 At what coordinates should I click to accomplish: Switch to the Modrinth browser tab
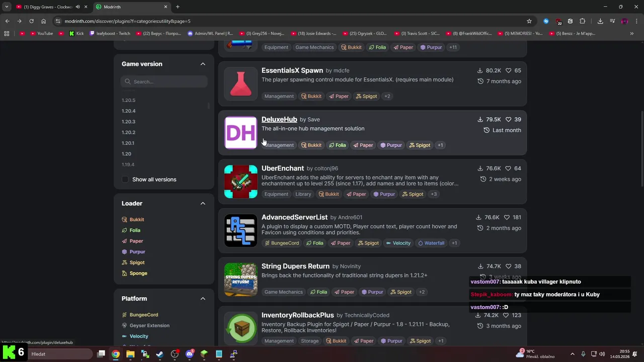click(131, 7)
